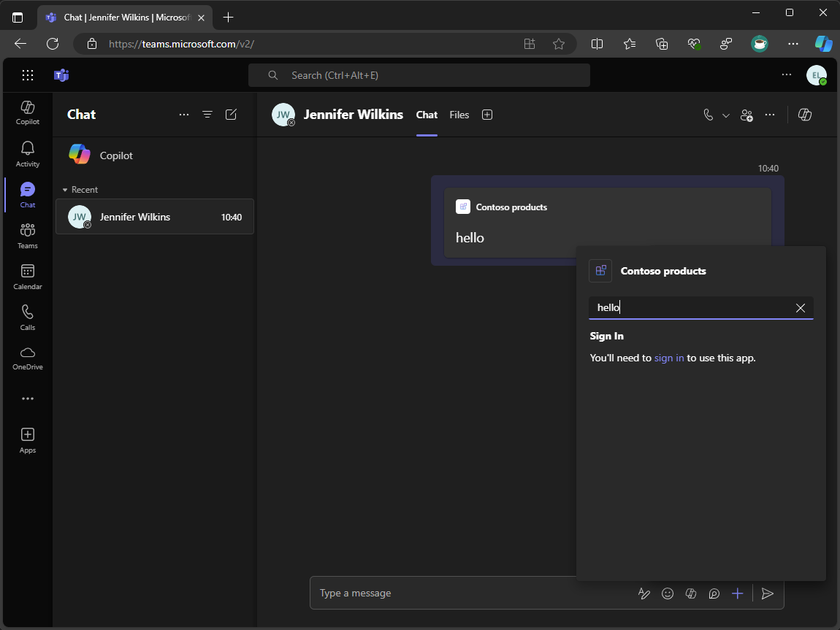
Task: Open the Activity feed
Action: pyautogui.click(x=27, y=154)
